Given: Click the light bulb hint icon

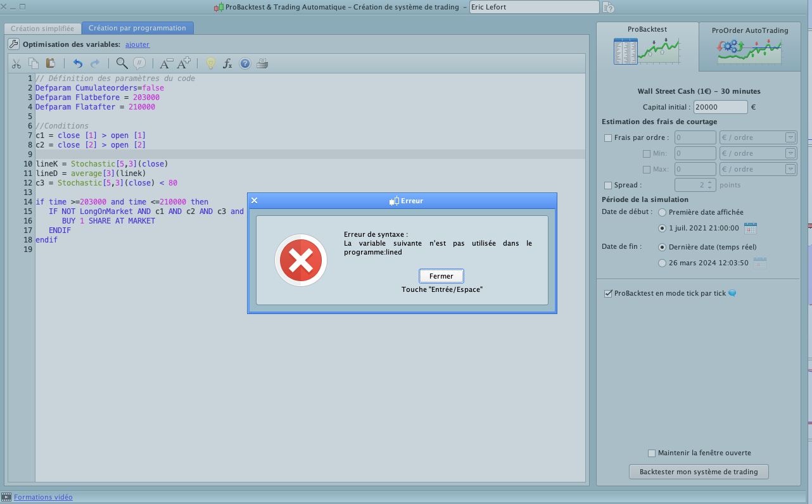Looking at the screenshot, I should click(210, 63).
